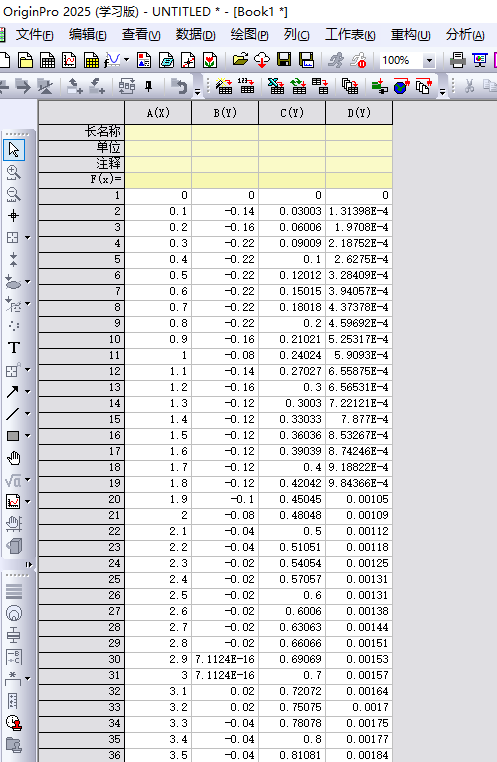
Task: Open the 绘图(P) menu
Action: click(249, 35)
